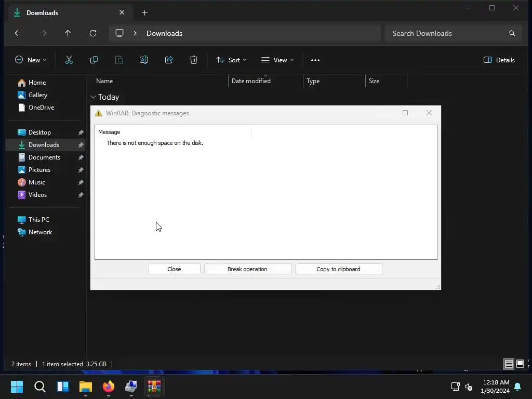Click Downloads in the address bar

(164, 33)
